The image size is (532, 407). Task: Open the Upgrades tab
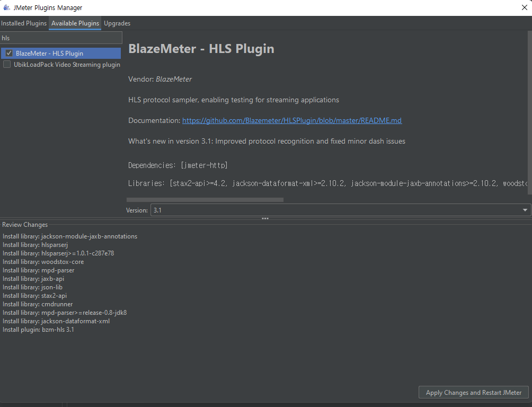pos(117,23)
